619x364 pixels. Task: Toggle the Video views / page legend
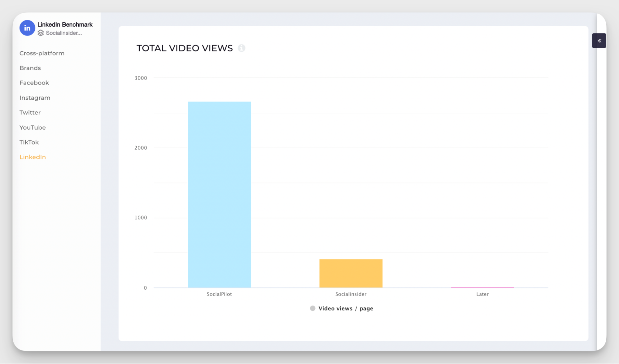[x=342, y=309]
